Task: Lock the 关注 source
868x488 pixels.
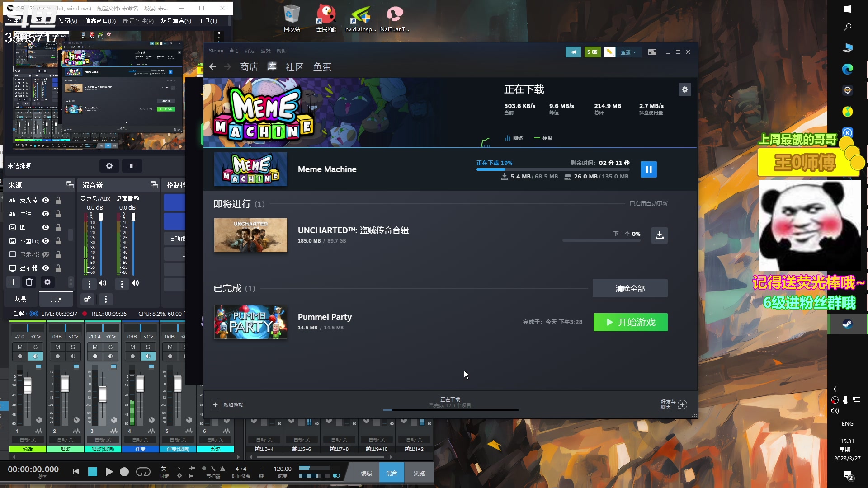Action: coord(58,214)
